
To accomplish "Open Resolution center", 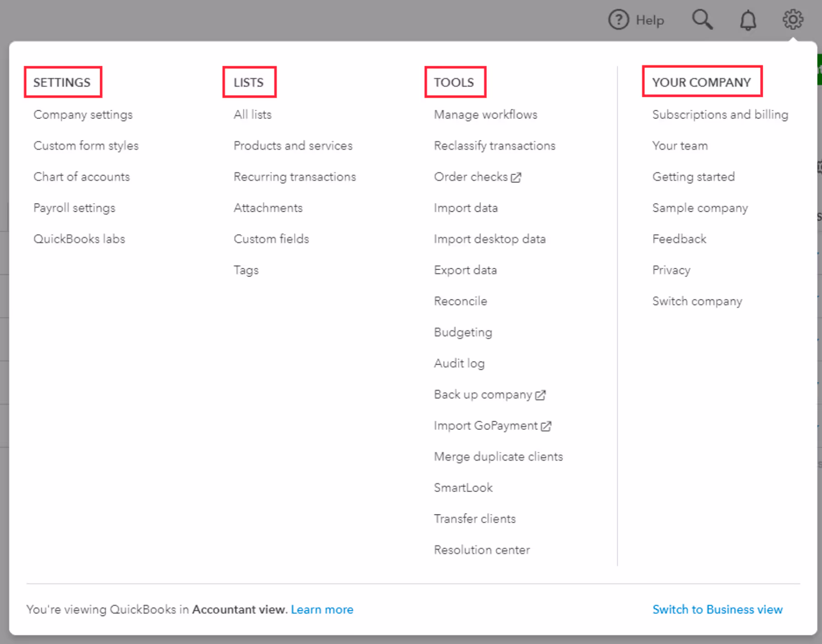I will click(x=482, y=550).
